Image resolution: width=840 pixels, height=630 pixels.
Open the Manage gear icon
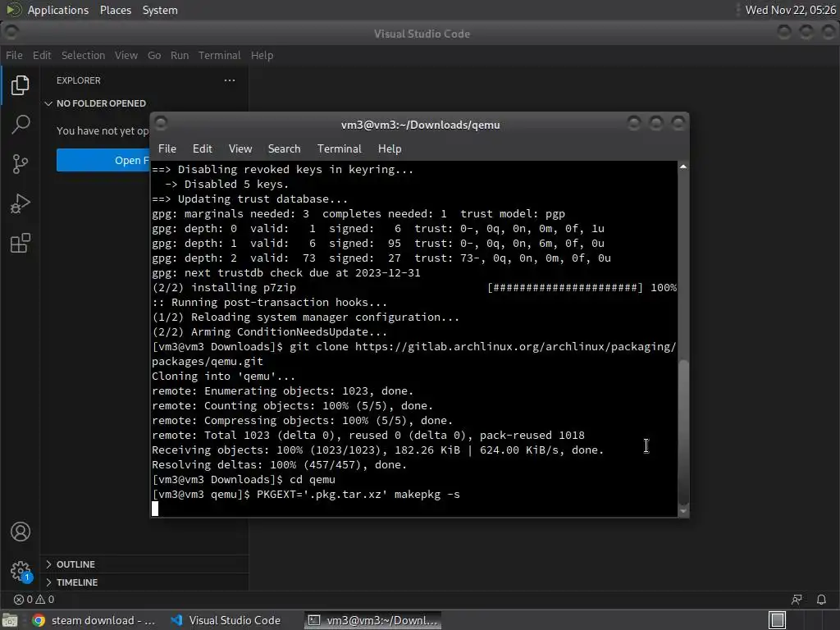[x=20, y=571]
